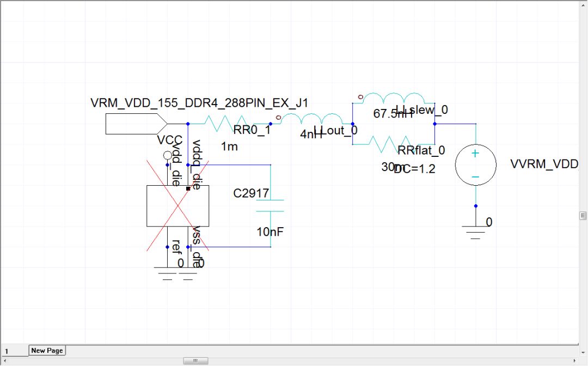Select the VCC power symbol circle
The height and width of the screenshot is (366, 588).
tap(168, 155)
